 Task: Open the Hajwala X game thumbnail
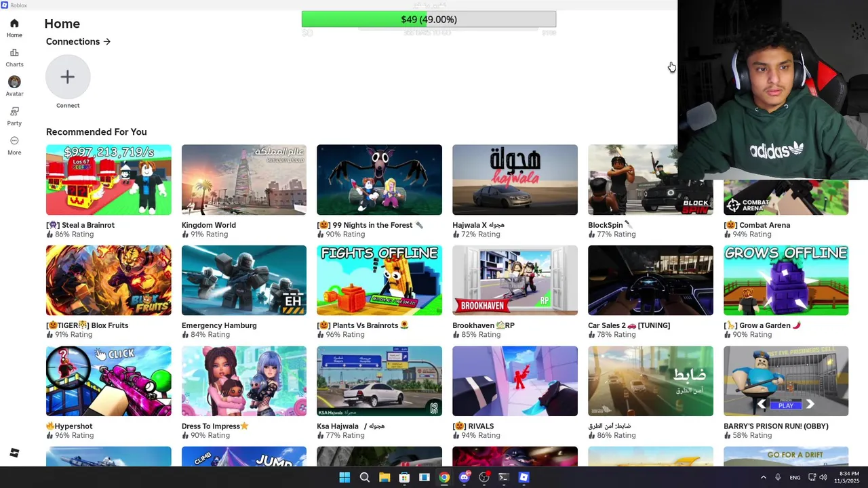pyautogui.click(x=515, y=180)
